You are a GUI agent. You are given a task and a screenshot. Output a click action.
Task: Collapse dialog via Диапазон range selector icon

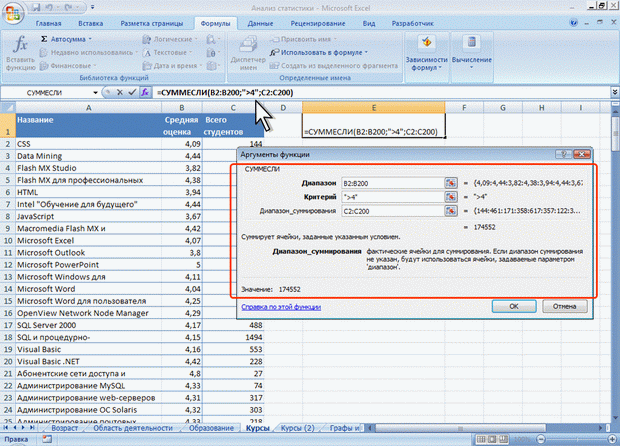click(x=450, y=183)
